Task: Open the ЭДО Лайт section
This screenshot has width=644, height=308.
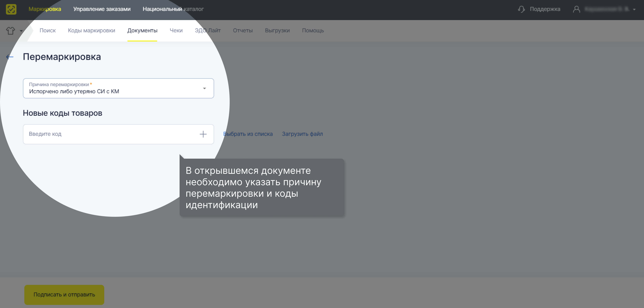Action: pos(208,30)
